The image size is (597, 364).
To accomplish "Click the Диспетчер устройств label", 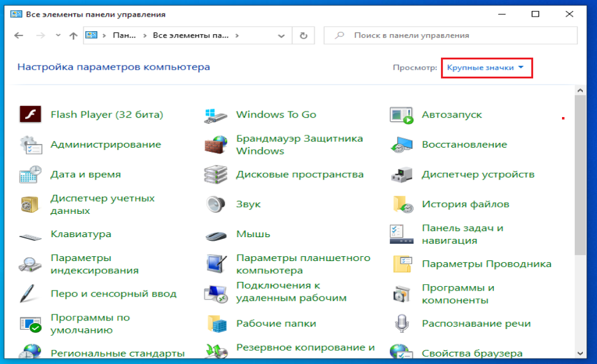I will (x=478, y=175).
